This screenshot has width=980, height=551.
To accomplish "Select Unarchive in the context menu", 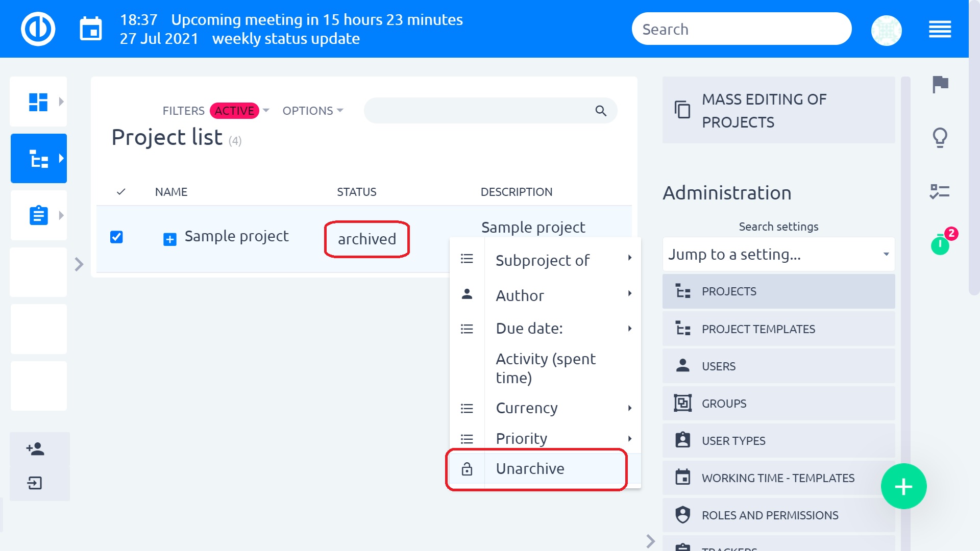I will [530, 468].
